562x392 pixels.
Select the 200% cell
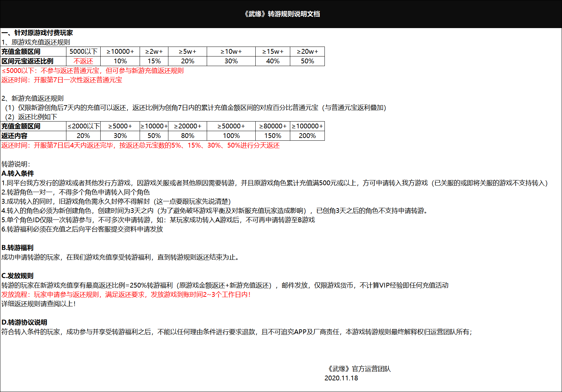click(x=307, y=136)
